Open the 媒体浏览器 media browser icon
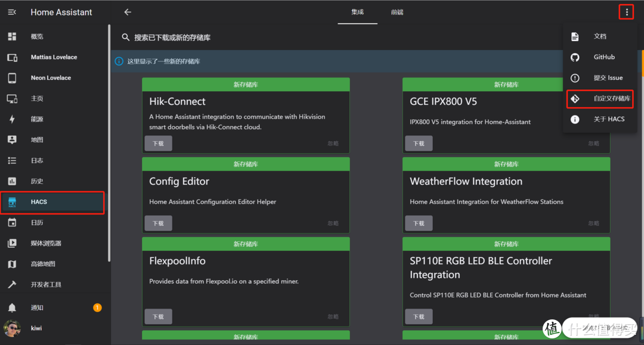Viewport: 644px width, 345px height. [12, 243]
